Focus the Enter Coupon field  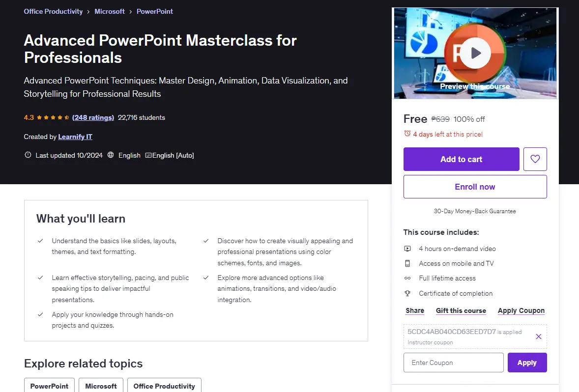(x=454, y=363)
